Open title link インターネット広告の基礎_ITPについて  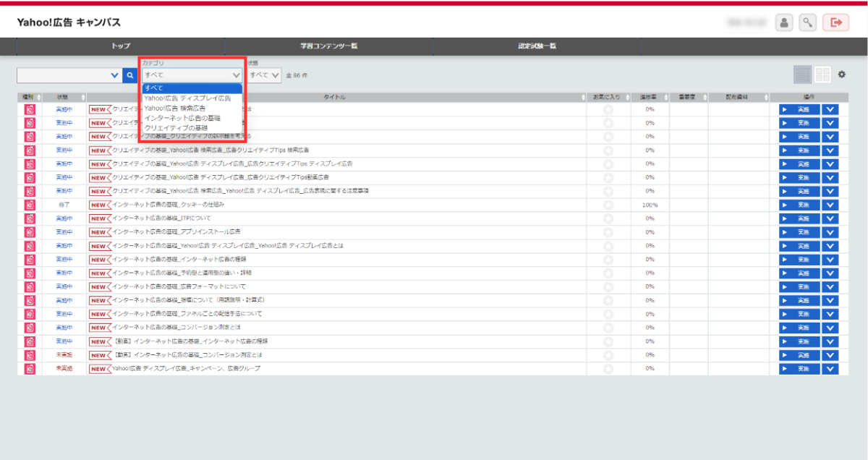pos(162,218)
